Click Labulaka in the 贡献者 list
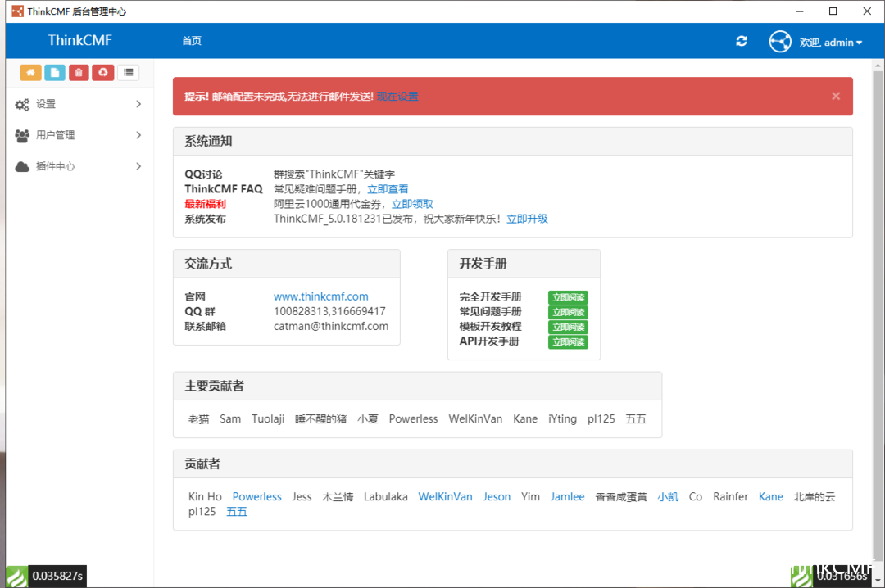 point(385,496)
